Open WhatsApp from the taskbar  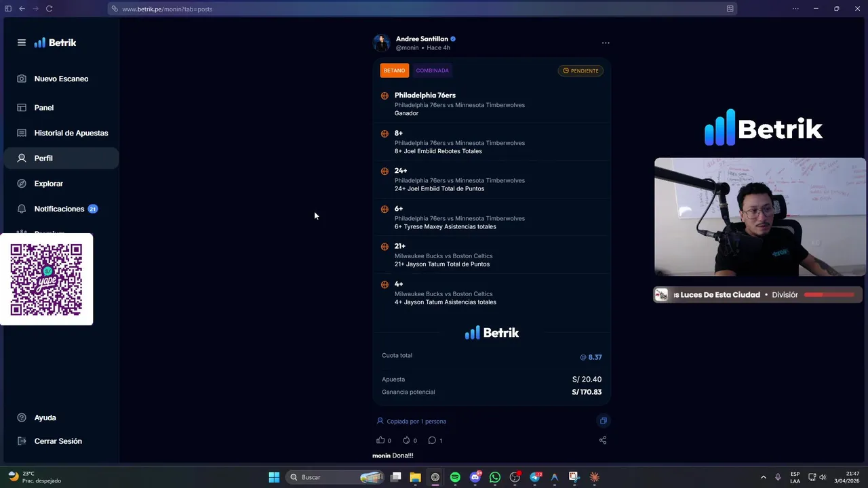click(x=495, y=477)
